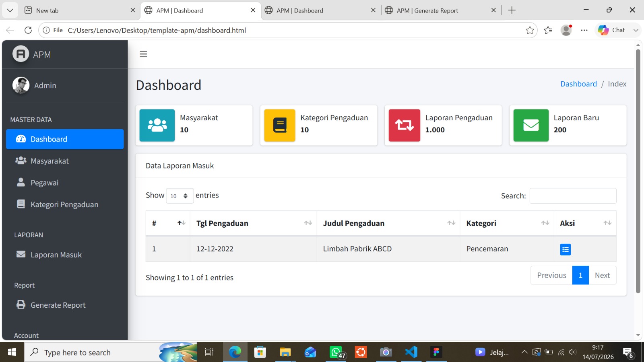The height and width of the screenshot is (362, 644).
Task: Click the yellow Kategori Pengaduan book icon
Action: (279, 125)
